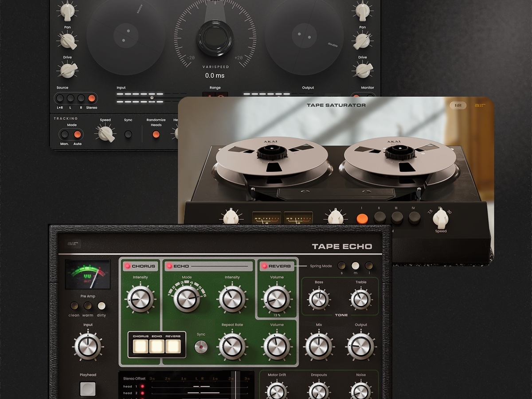Click the Chorus Intensity knob

pyautogui.click(x=141, y=299)
